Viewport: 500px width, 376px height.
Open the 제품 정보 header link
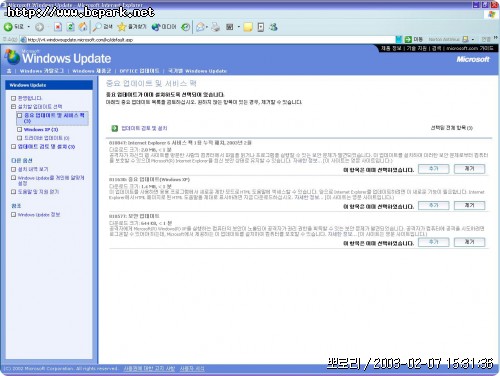391,48
